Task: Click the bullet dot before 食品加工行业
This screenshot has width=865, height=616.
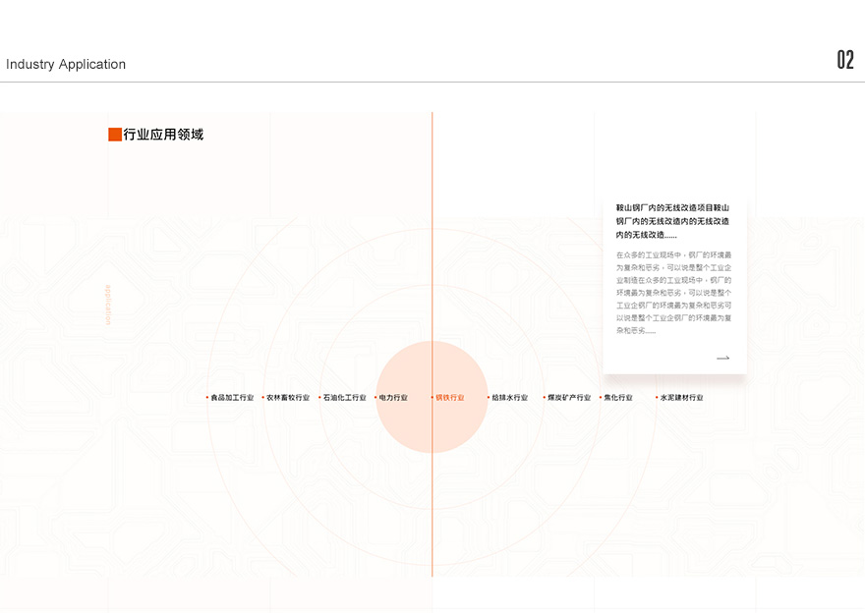Action: tap(206, 398)
